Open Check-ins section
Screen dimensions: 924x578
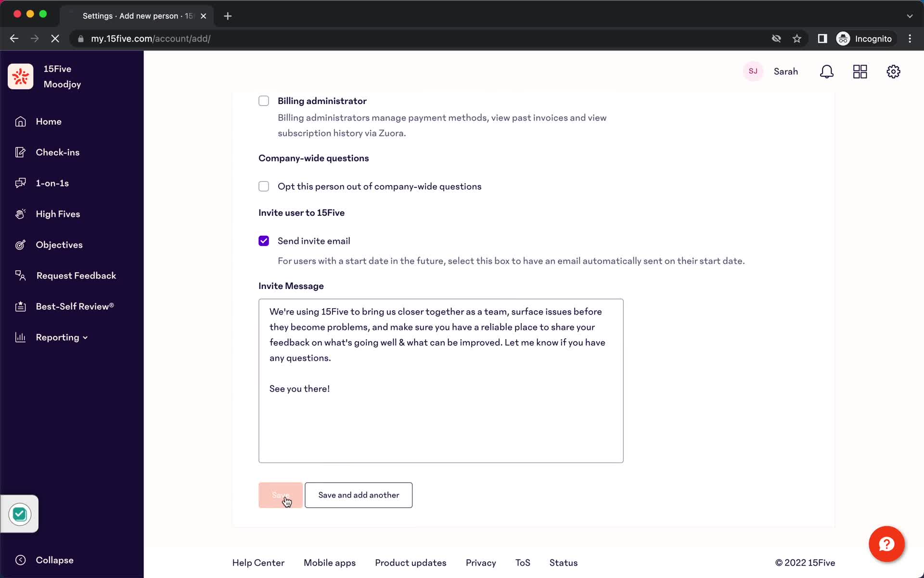[58, 152]
